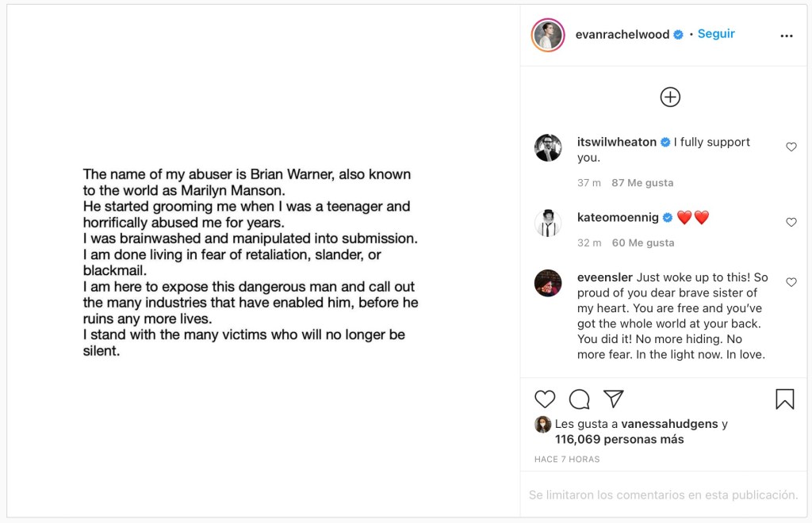Image resolution: width=812 pixels, height=523 pixels.
Task: Share the post via the paper plane icon
Action: (x=612, y=399)
